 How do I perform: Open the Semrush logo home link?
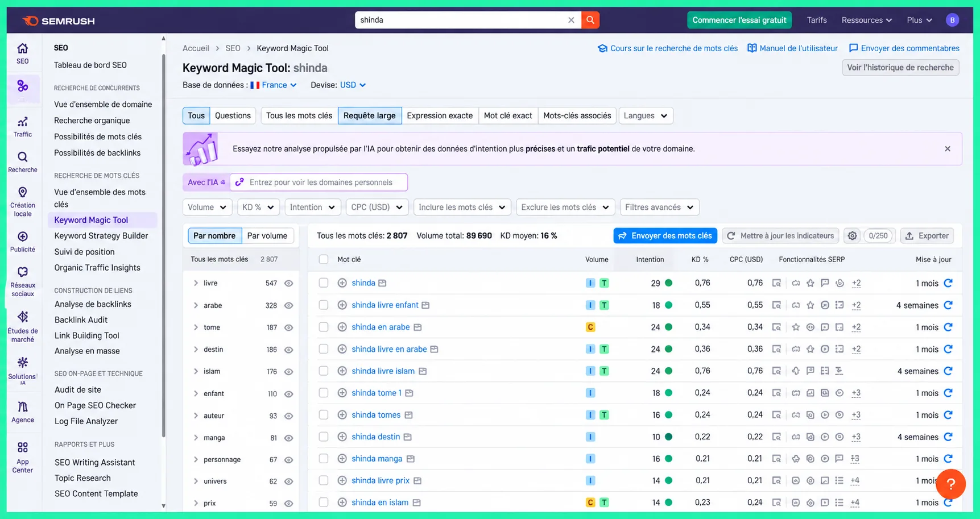[59, 21]
